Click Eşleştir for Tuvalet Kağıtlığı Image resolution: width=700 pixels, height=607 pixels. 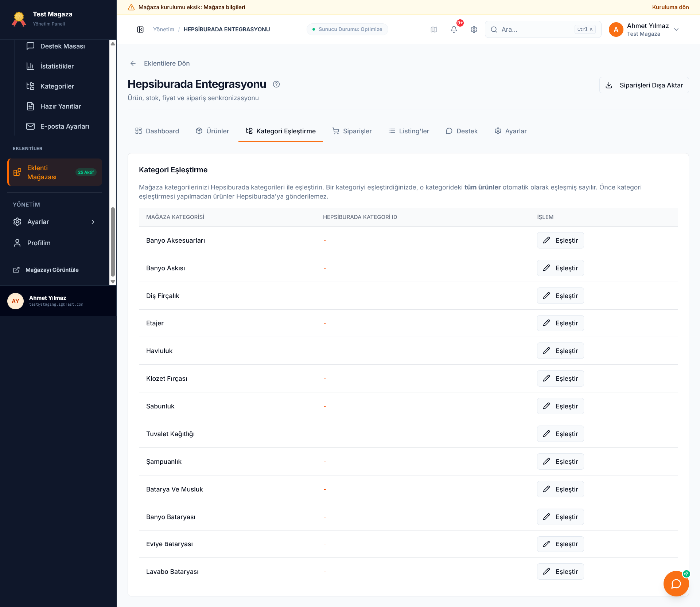[x=560, y=434]
